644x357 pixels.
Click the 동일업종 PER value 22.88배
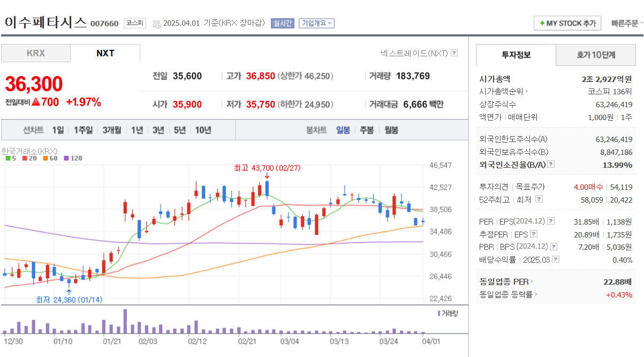tap(618, 281)
